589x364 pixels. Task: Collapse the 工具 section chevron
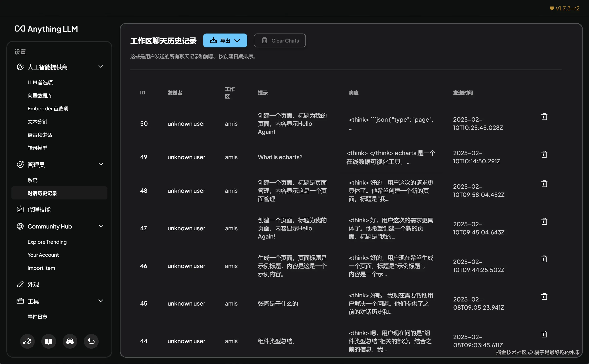[101, 301]
